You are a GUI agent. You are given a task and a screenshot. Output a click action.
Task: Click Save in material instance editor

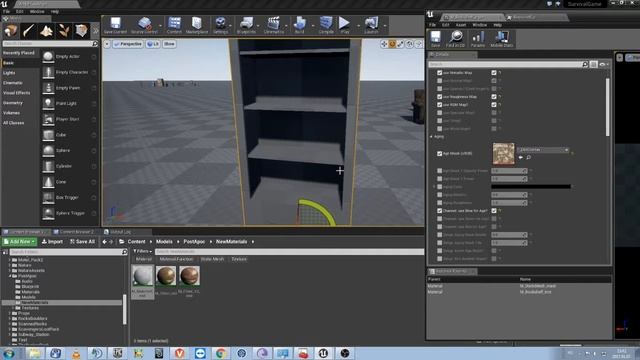coord(436,39)
